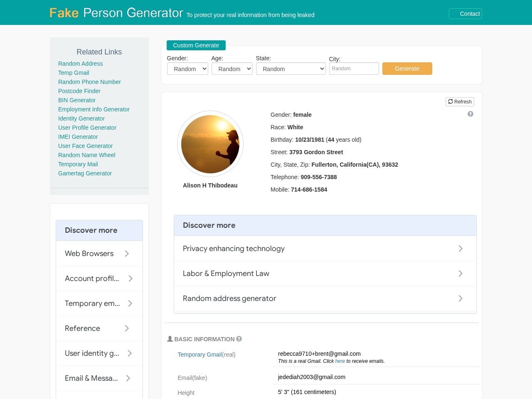Screen dimensions: 532x399
Task: Click the person icon before BASIC INFORMATION
Action: point(170,339)
